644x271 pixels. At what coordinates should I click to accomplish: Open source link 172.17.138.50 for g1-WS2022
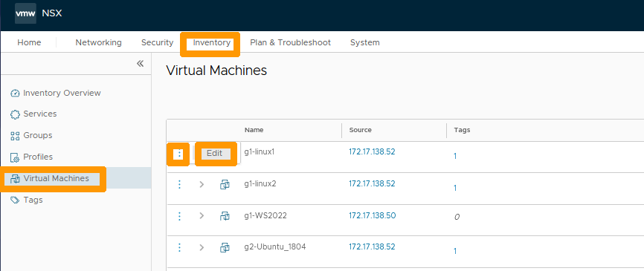[372, 215]
